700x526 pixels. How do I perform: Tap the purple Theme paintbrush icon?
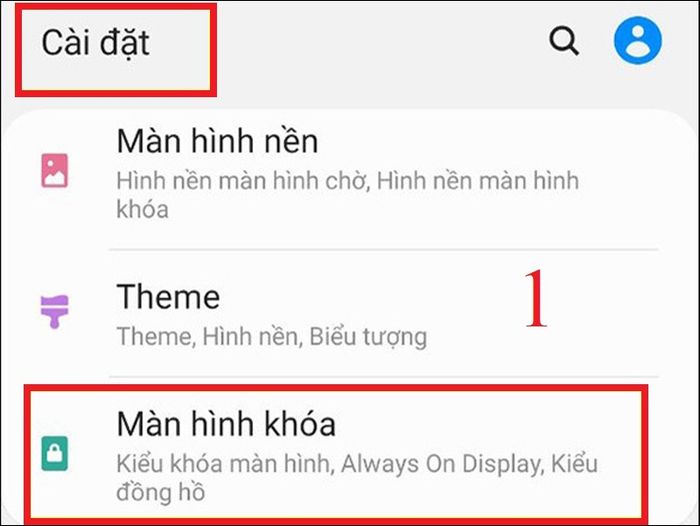pyautogui.click(x=54, y=311)
